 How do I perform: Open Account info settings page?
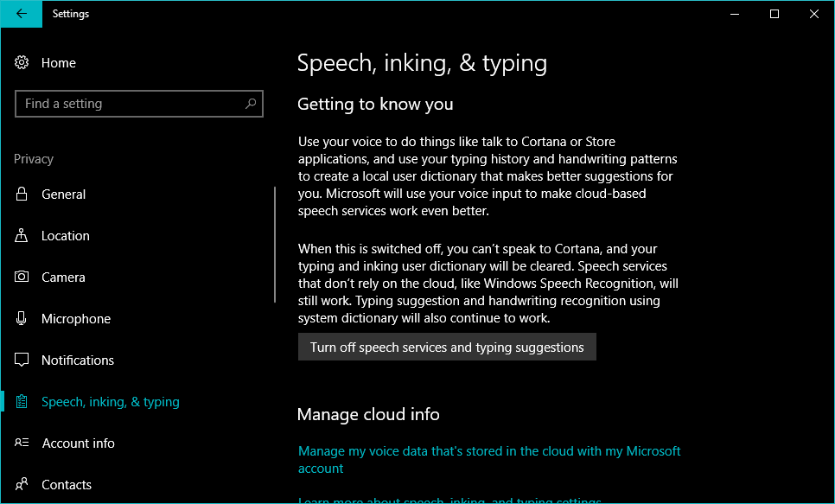pos(78,443)
